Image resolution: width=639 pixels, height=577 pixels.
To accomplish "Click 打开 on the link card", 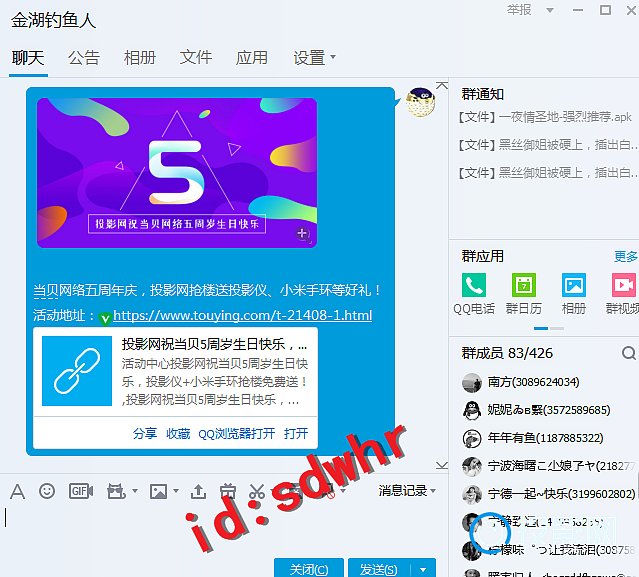I will point(296,433).
